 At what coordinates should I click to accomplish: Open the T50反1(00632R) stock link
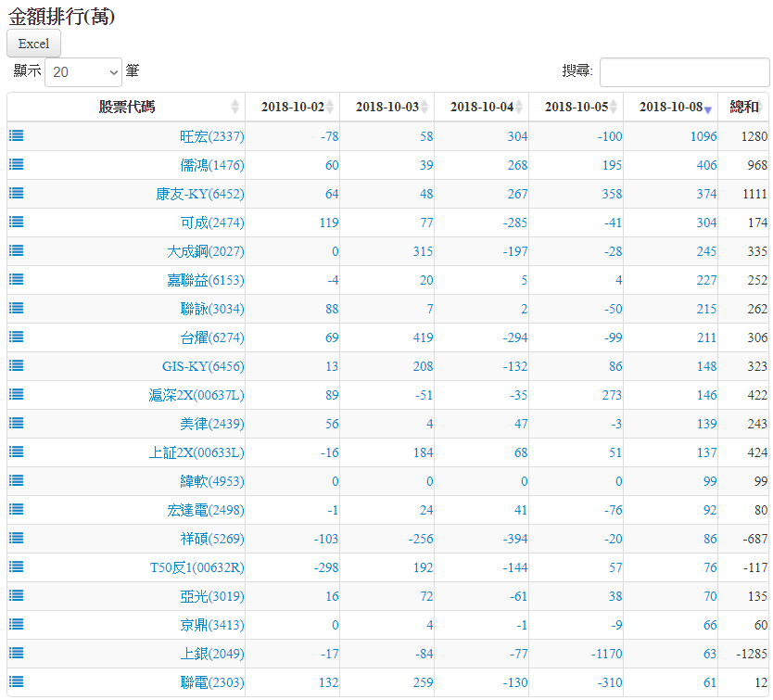196,567
